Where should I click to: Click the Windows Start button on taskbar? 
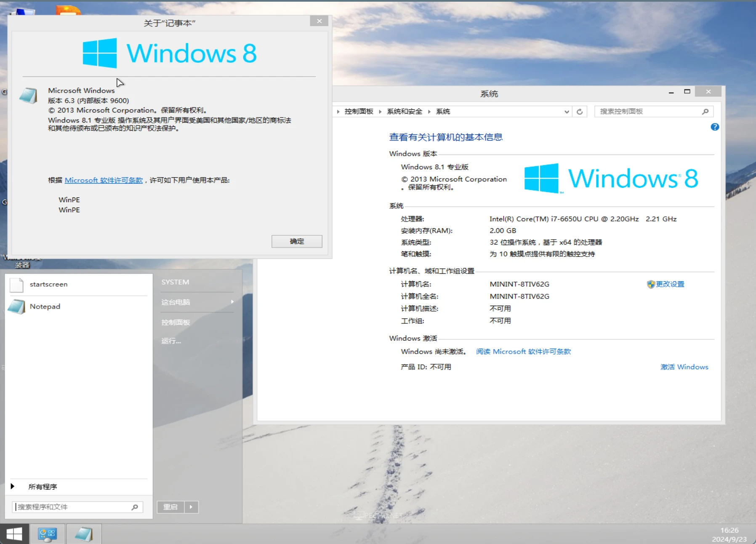pos(14,534)
